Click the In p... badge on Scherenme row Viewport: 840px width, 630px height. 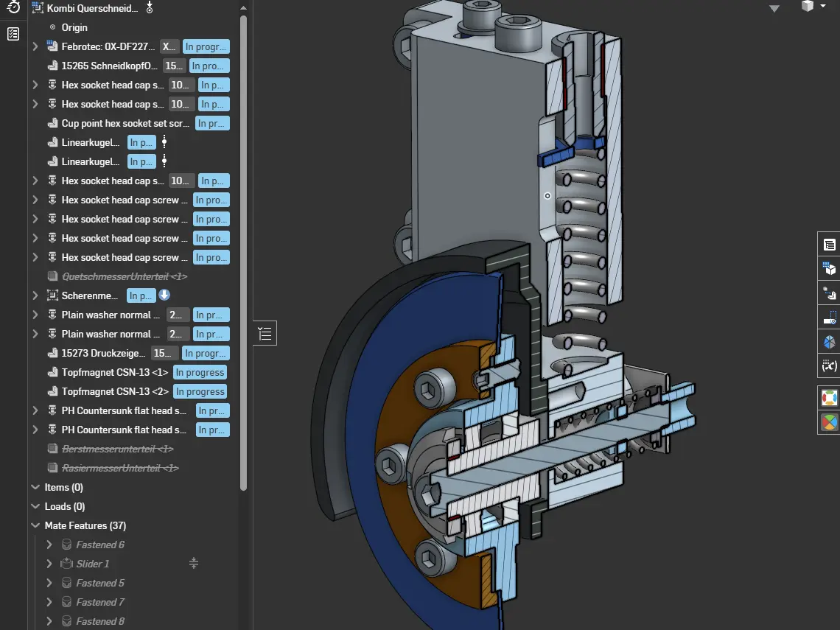pos(141,295)
